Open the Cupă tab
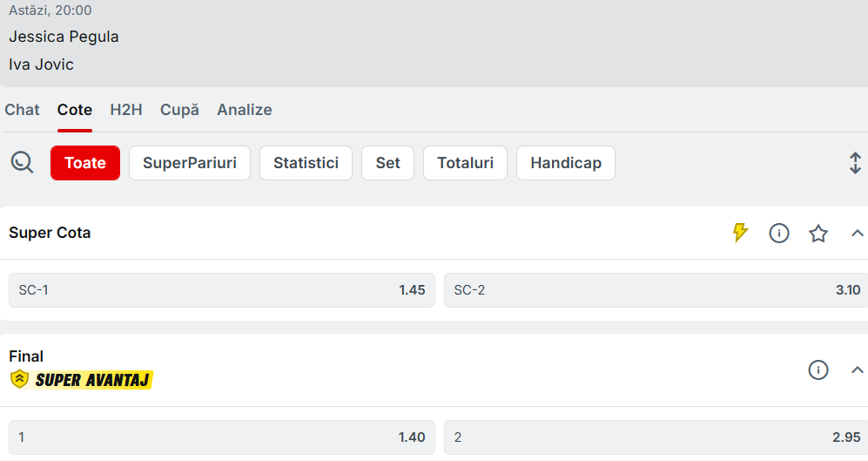 (179, 110)
